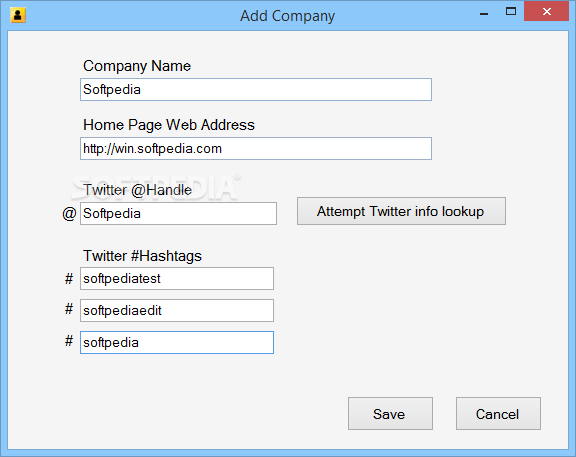Click the Company Name label
This screenshot has height=457, width=576.
tap(137, 66)
